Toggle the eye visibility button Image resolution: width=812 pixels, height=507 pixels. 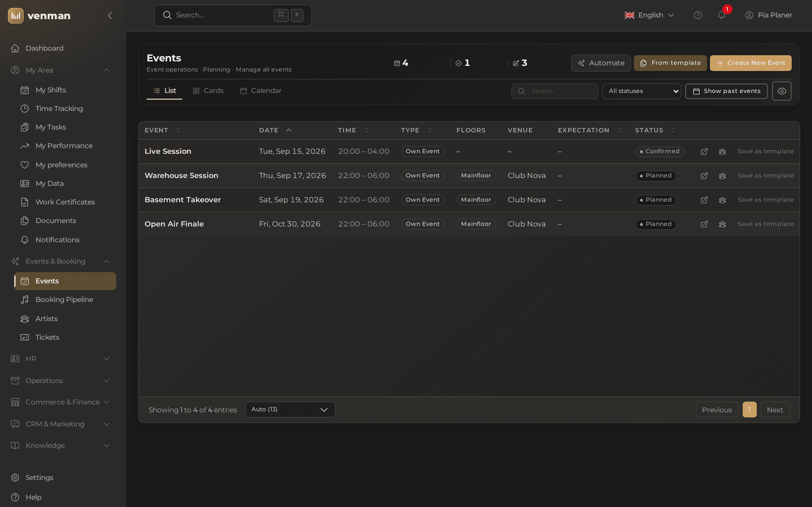782,91
